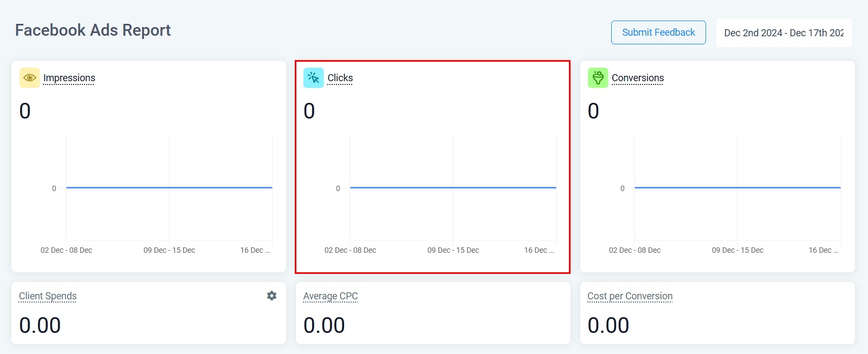Open the date range picker
Screen dimensions: 868x354
click(783, 33)
